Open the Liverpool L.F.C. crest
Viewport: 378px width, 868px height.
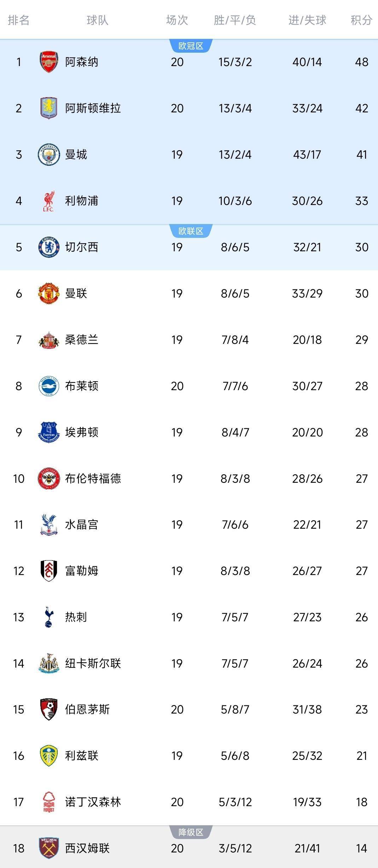(x=48, y=201)
